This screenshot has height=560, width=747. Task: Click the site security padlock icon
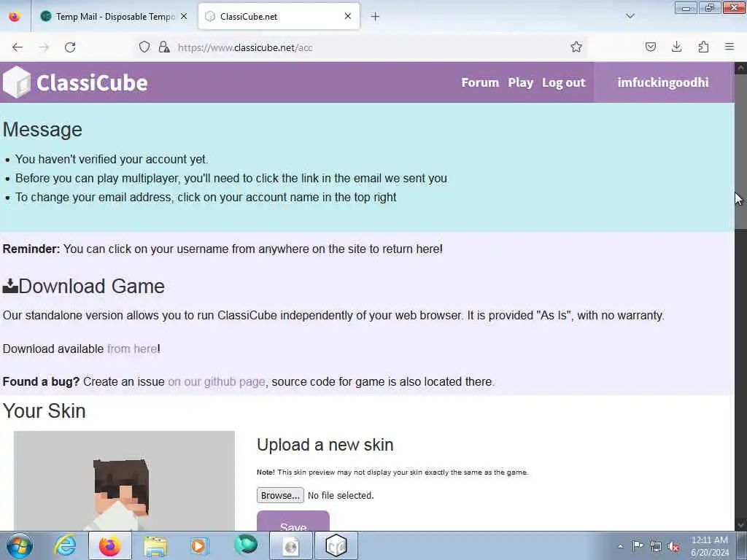164,47
